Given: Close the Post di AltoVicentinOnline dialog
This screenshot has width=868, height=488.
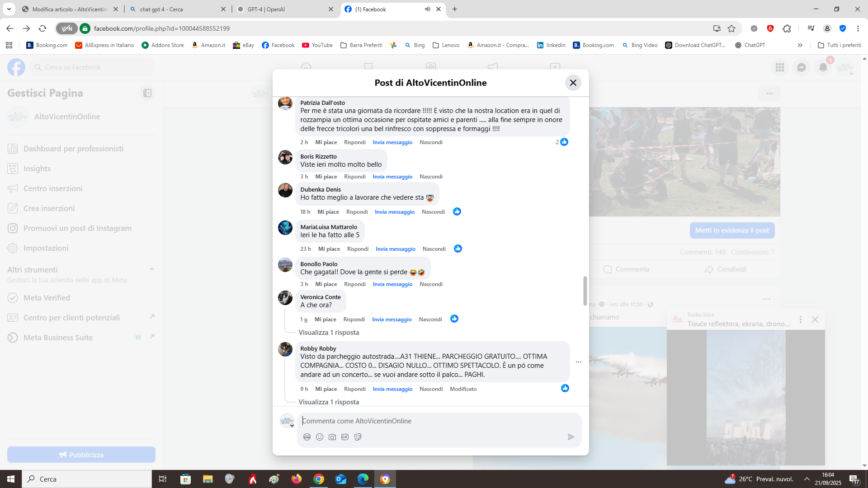Looking at the screenshot, I should point(573,83).
